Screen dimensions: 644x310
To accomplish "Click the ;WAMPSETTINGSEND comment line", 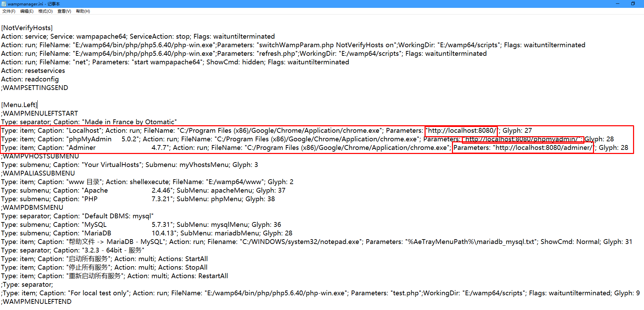I will [x=35, y=88].
